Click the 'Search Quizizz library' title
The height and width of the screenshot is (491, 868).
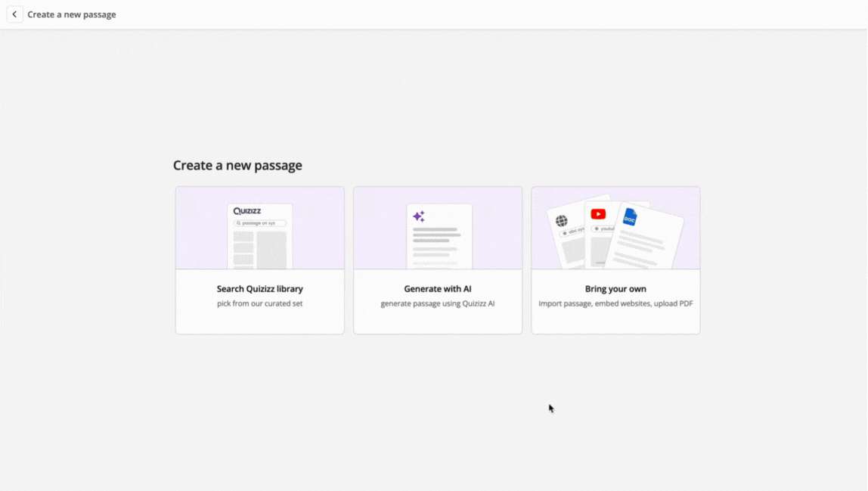coord(259,289)
